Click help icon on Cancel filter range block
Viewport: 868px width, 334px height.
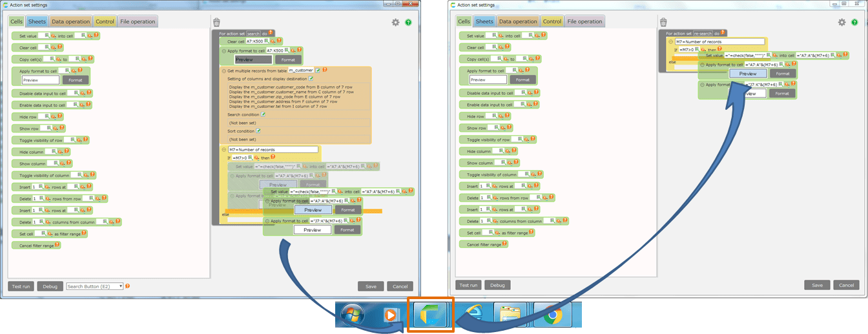[57, 245]
